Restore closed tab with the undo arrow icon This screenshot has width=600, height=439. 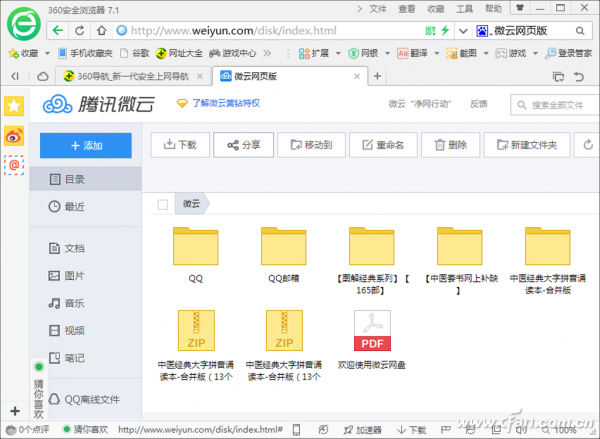[579, 77]
